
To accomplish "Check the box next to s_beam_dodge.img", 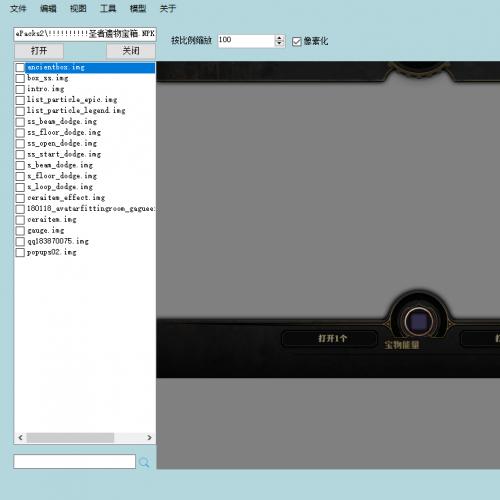I will [20, 165].
